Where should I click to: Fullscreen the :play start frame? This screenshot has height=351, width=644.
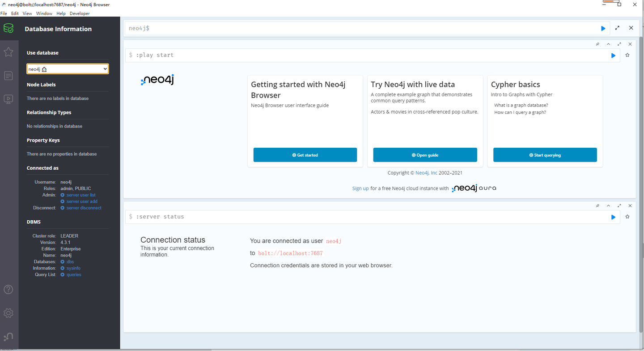(619, 44)
